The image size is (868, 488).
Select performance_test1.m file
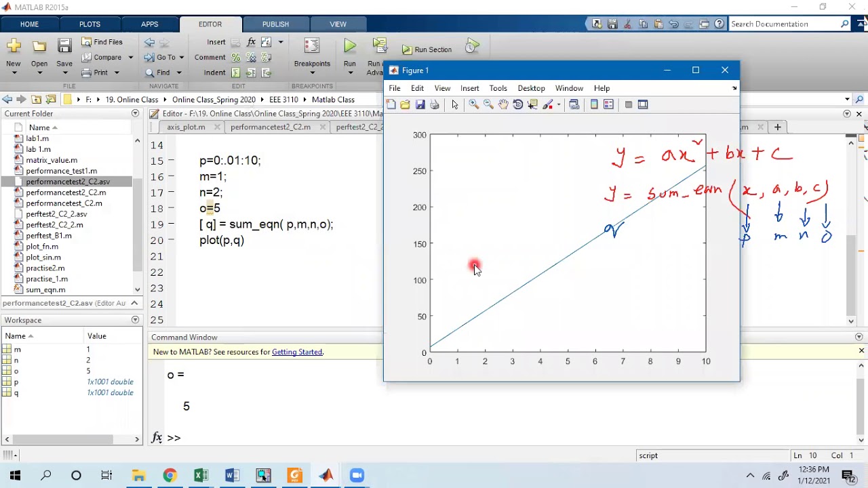[x=61, y=171]
